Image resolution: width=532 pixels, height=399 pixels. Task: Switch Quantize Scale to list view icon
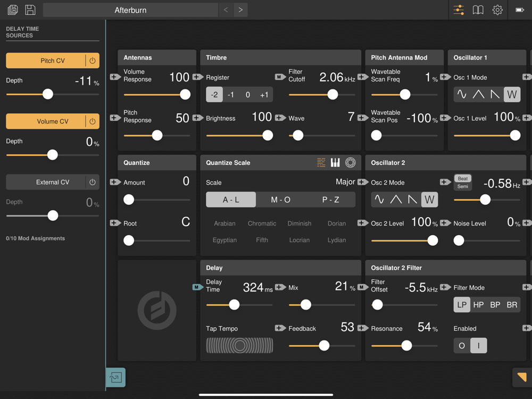click(321, 162)
